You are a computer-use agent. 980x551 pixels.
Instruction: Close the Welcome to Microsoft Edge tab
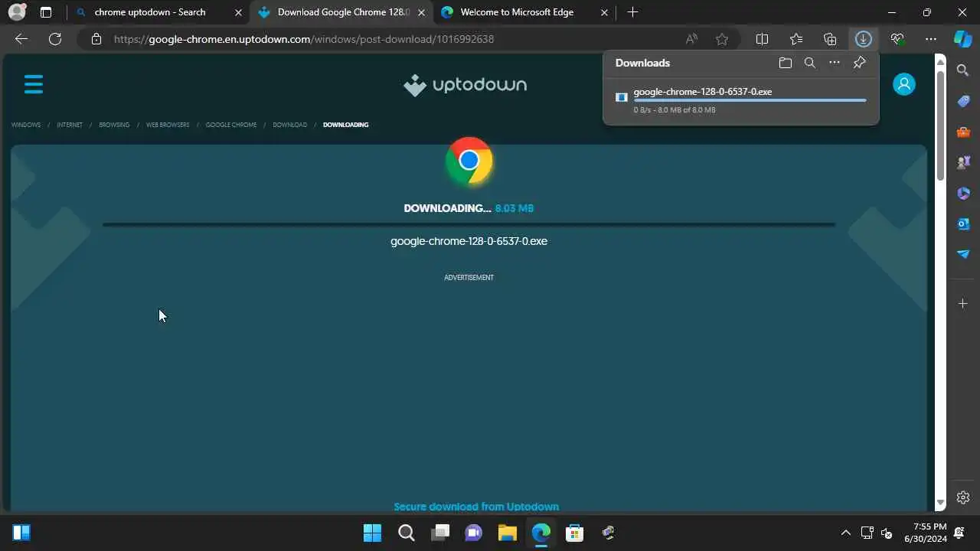(605, 12)
